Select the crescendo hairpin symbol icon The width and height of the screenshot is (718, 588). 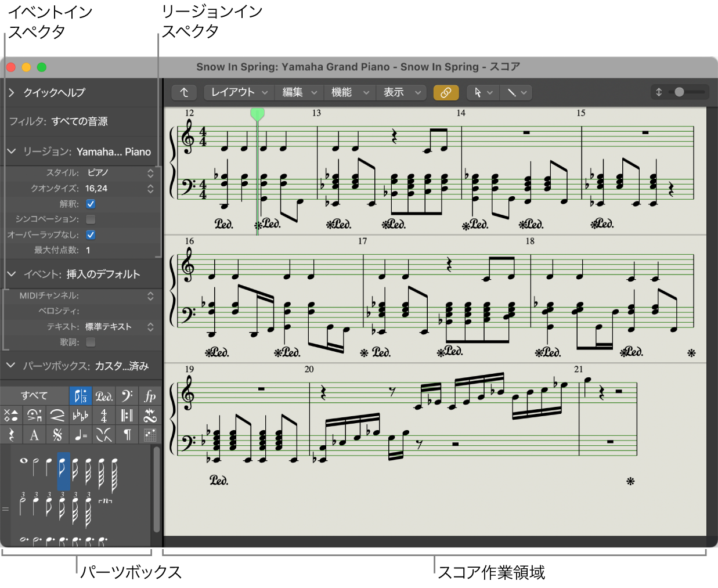point(56,415)
